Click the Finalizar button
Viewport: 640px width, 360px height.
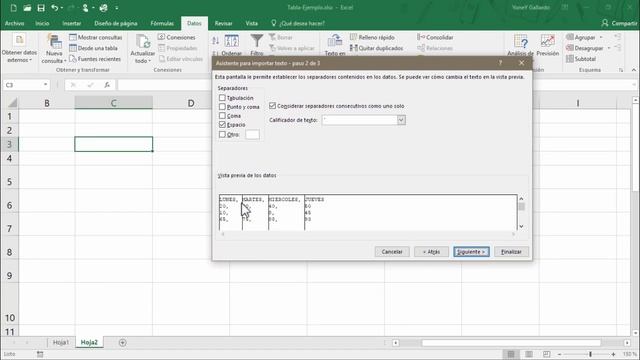(x=511, y=252)
